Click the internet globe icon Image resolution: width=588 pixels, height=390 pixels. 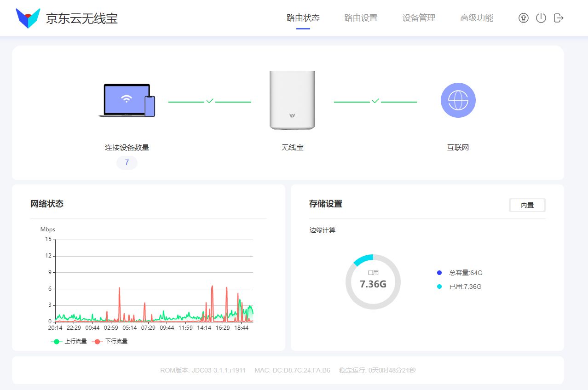pyautogui.click(x=458, y=100)
